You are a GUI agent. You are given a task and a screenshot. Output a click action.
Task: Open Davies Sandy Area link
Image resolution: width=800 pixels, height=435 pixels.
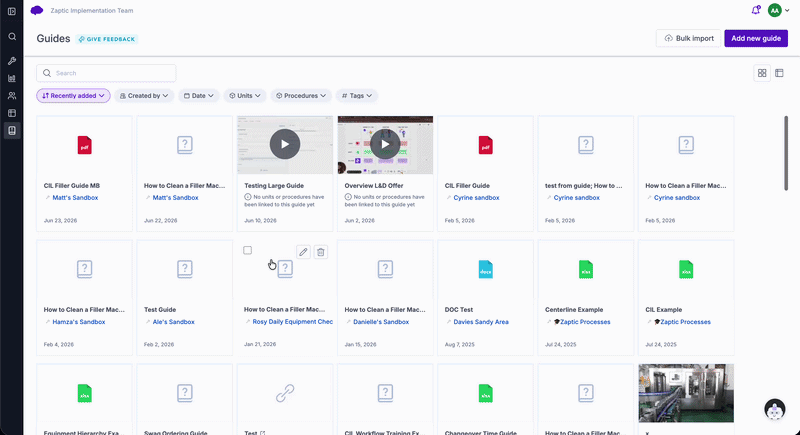pos(481,322)
